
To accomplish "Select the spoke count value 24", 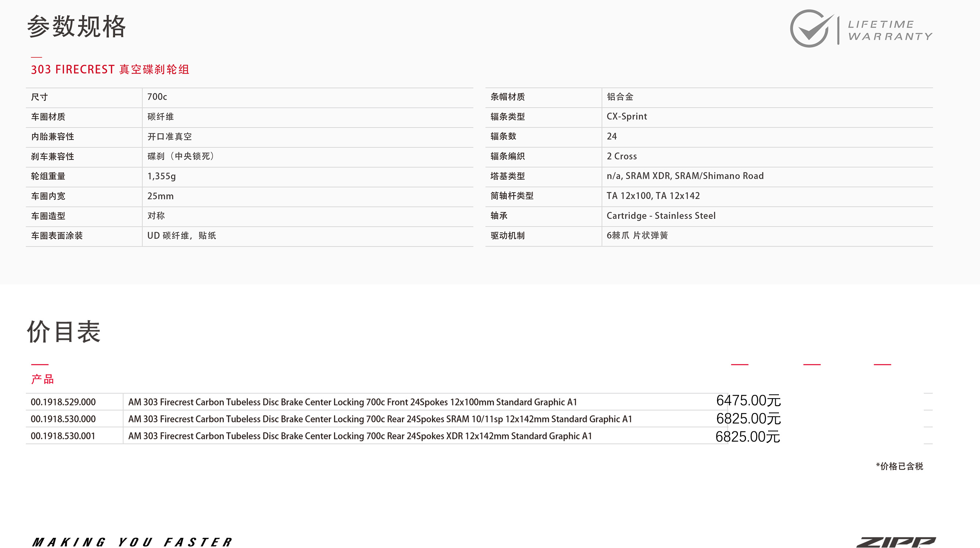I will [x=612, y=136].
